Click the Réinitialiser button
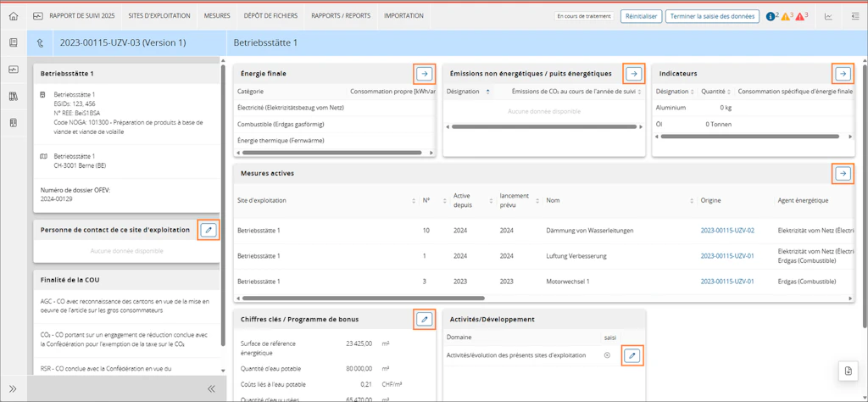868x402 pixels. coord(641,16)
